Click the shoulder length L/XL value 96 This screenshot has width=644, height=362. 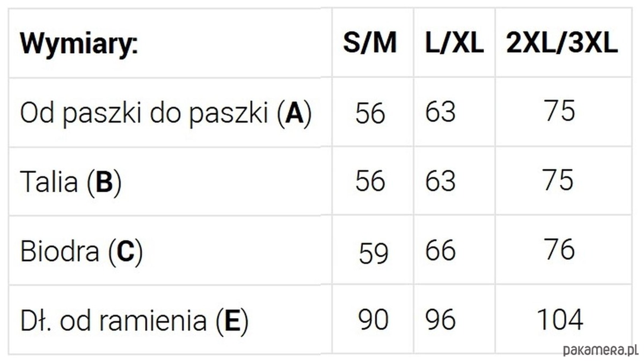pos(441,320)
